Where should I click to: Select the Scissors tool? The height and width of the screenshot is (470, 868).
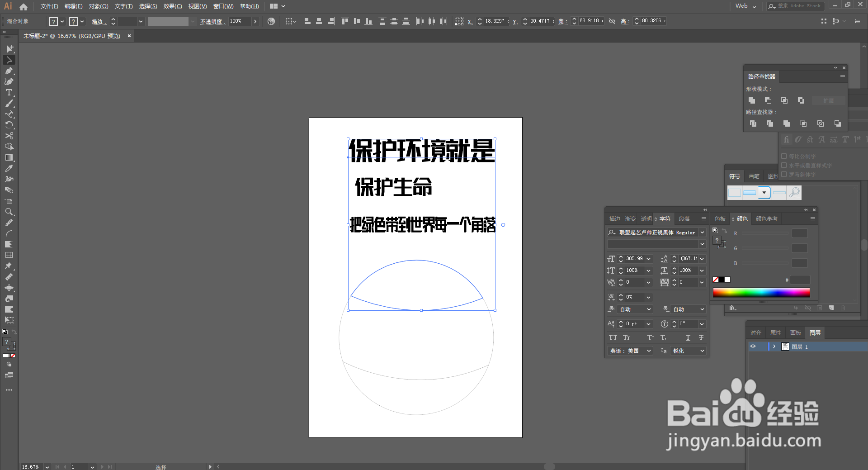tap(9, 136)
